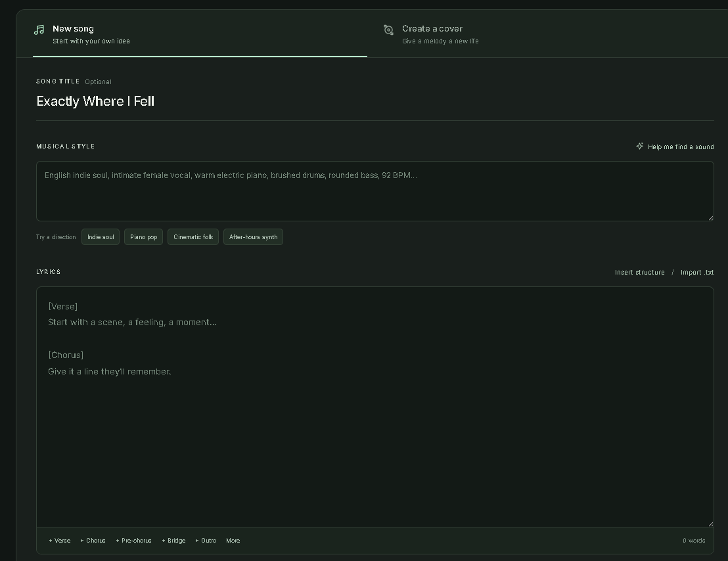Click the vinyl record icon on Create a cover
Screen dimensions: 728x561
coord(388,30)
